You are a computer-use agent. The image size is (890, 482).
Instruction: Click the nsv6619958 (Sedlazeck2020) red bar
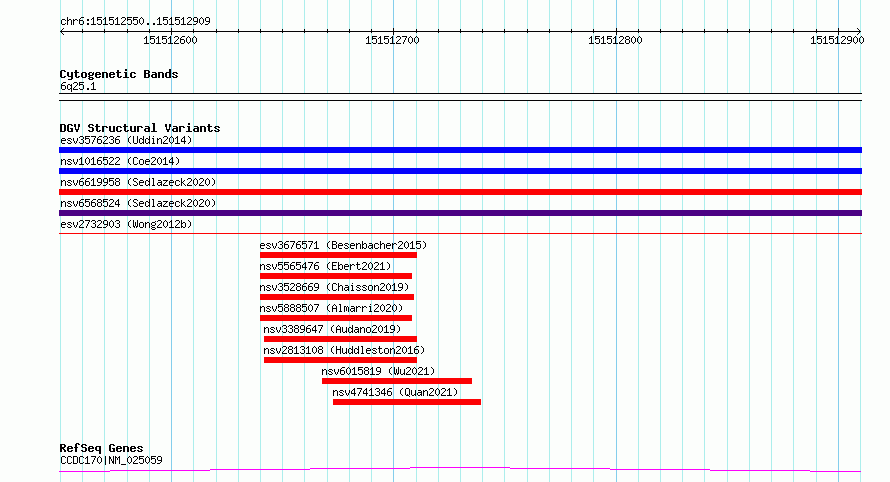(460, 192)
